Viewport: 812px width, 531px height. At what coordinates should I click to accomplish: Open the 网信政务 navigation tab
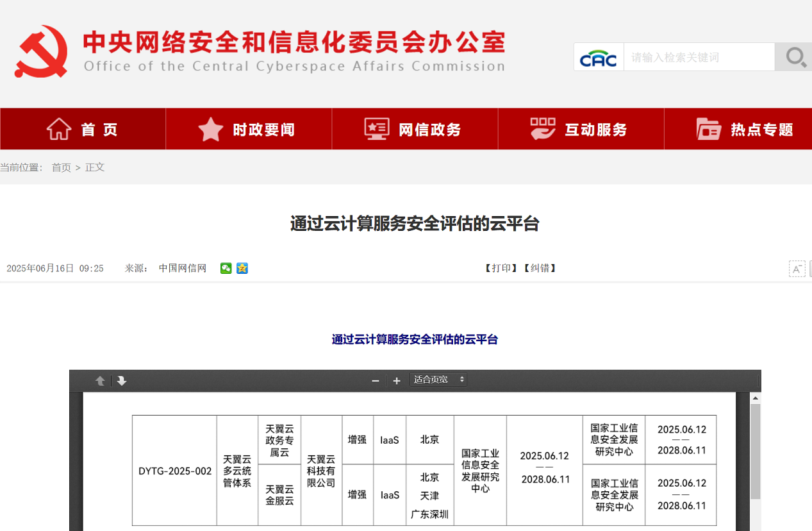[415, 129]
